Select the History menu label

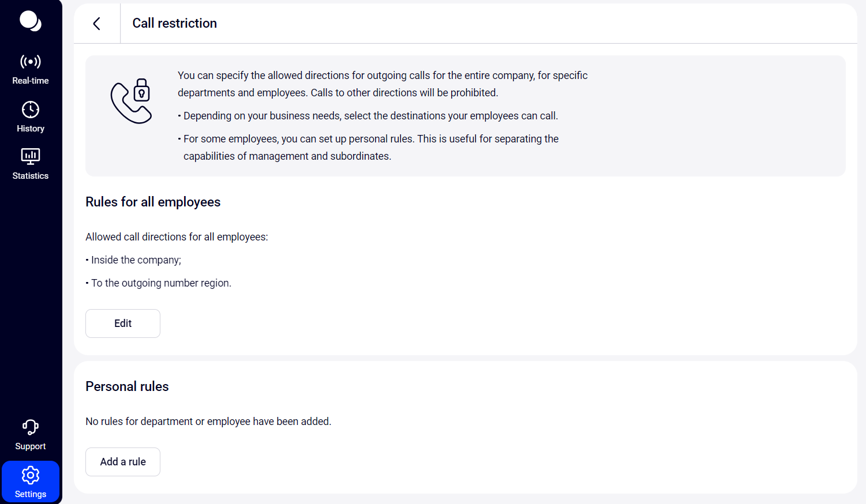pyautogui.click(x=31, y=129)
